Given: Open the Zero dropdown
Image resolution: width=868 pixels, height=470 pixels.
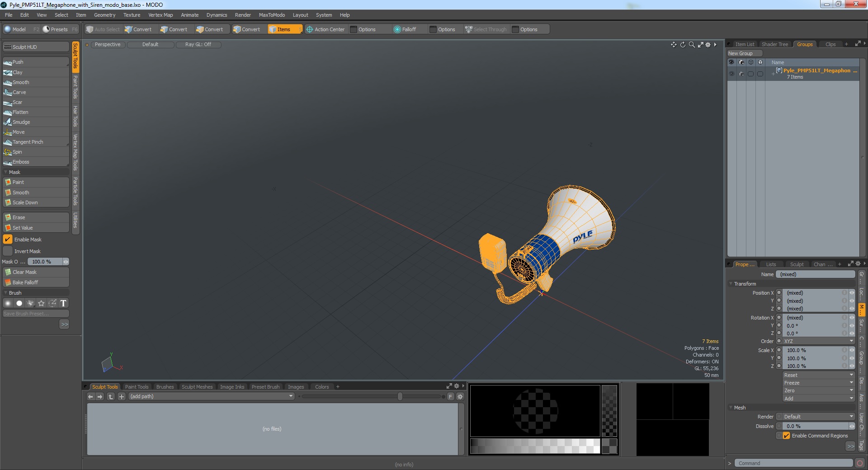Looking at the screenshot, I should coord(818,390).
